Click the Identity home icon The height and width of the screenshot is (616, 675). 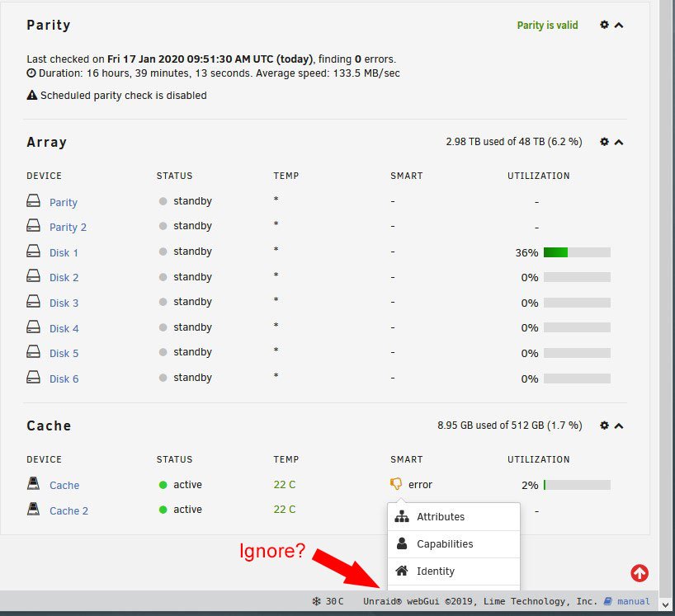[402, 571]
